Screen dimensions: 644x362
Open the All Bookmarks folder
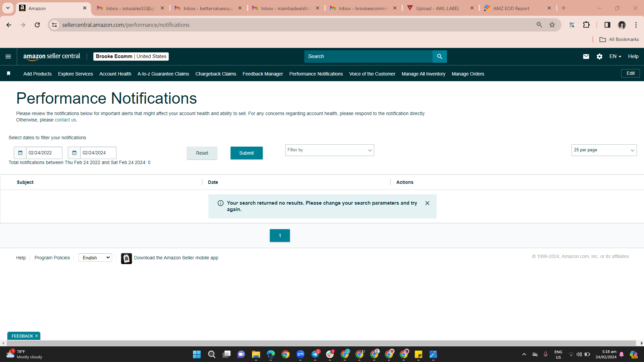point(619,39)
